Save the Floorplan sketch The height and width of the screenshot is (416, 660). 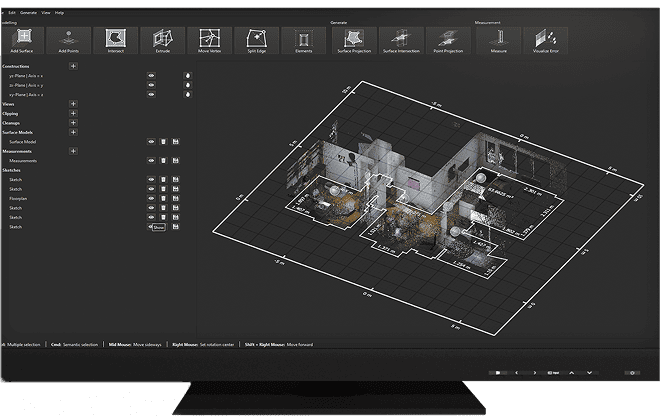176,198
